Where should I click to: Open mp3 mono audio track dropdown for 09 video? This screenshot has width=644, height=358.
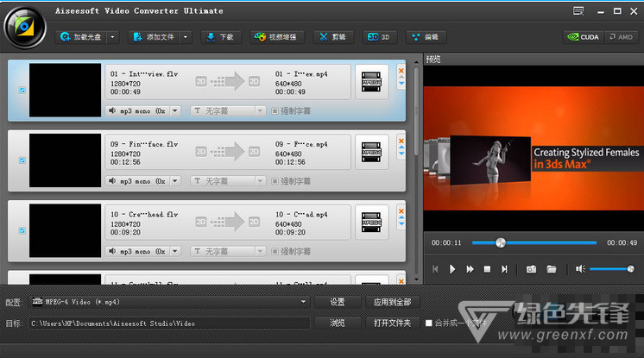(x=174, y=180)
